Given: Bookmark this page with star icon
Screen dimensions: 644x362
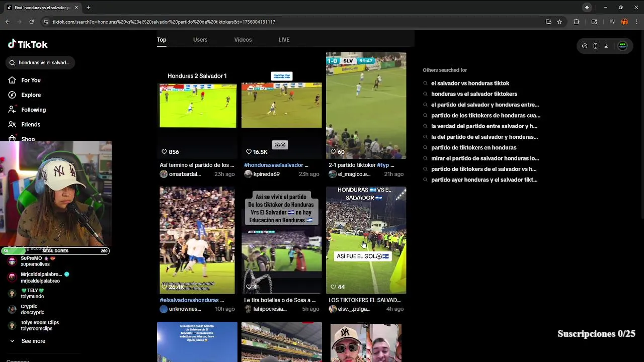Looking at the screenshot, I should [559, 22].
